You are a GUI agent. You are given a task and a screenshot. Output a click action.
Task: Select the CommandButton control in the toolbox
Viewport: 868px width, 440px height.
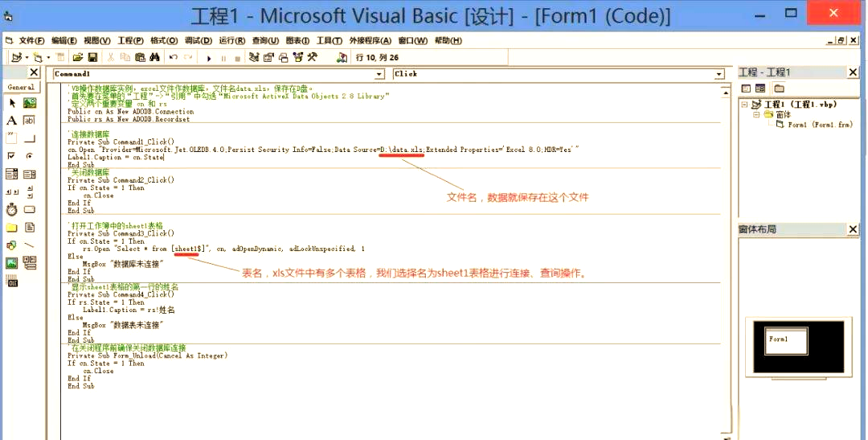coord(30,138)
